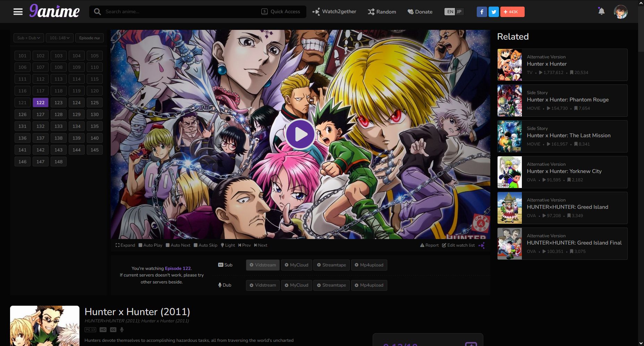Viewport: 644px width, 346px height.
Task: Select episode 135
Action: (x=95, y=126)
